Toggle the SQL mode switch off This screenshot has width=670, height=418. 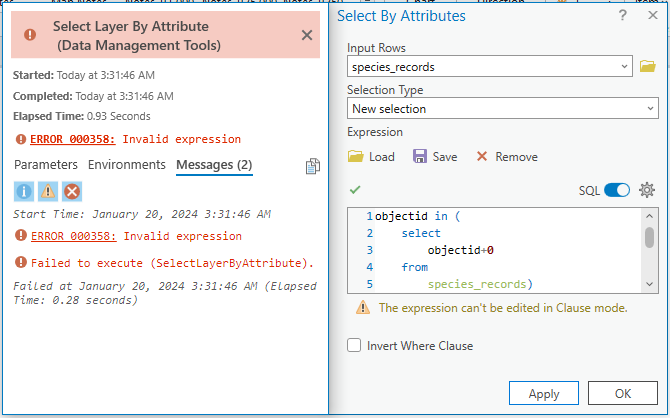click(617, 190)
